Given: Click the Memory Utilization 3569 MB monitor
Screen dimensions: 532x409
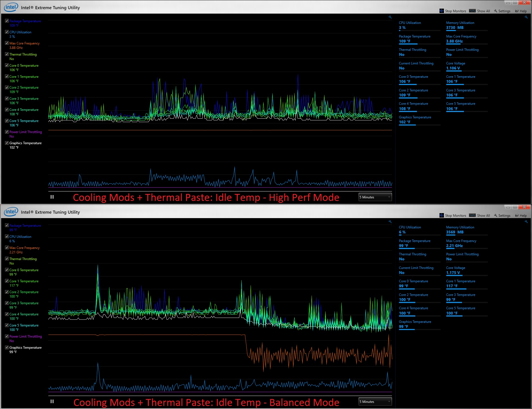Looking at the screenshot, I should pyautogui.click(x=467, y=230).
